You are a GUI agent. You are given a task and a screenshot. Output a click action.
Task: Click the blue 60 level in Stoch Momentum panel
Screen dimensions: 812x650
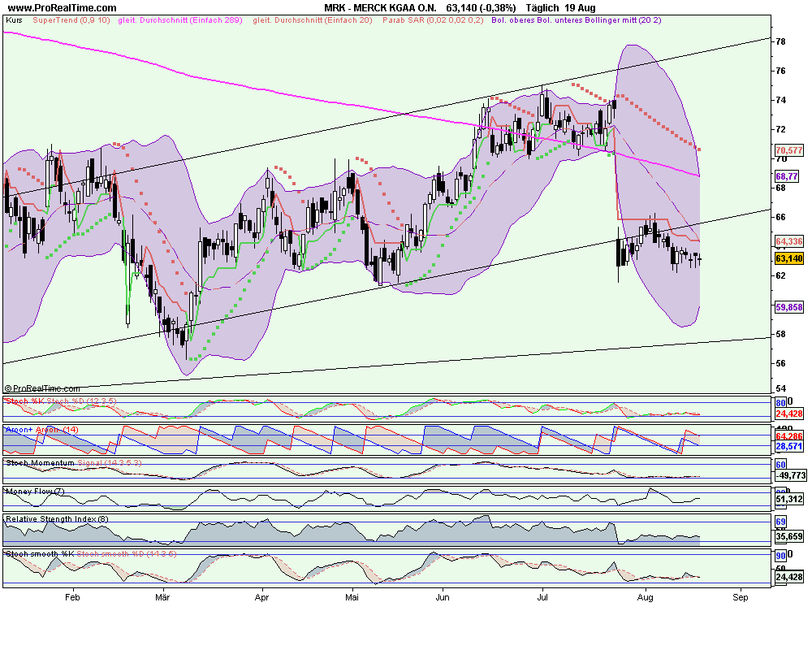[780, 465]
